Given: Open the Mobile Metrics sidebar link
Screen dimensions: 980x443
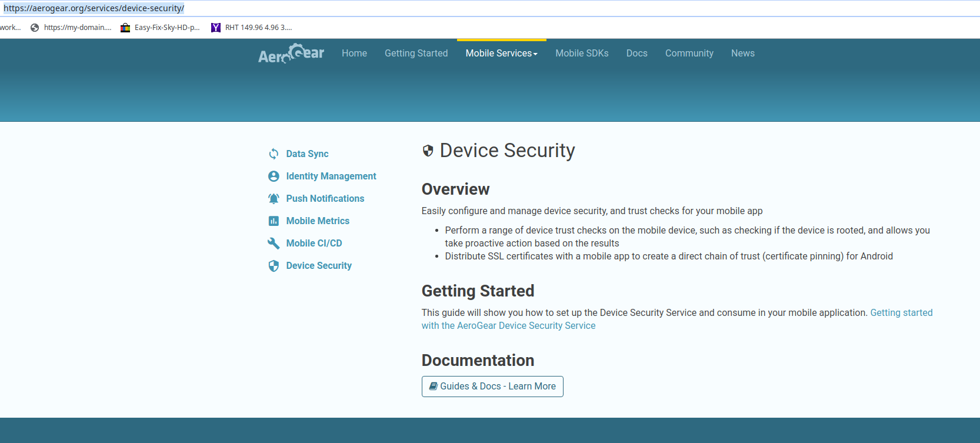Looking at the screenshot, I should point(318,221).
